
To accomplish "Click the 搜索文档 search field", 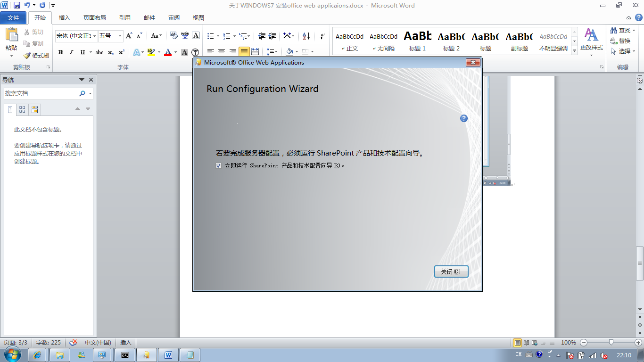I will (41, 93).
